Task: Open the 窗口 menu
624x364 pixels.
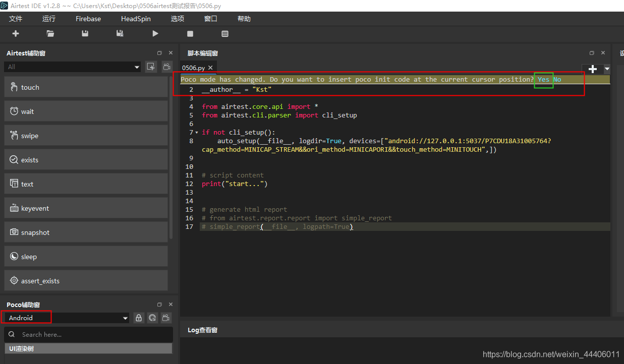Action: tap(211, 19)
